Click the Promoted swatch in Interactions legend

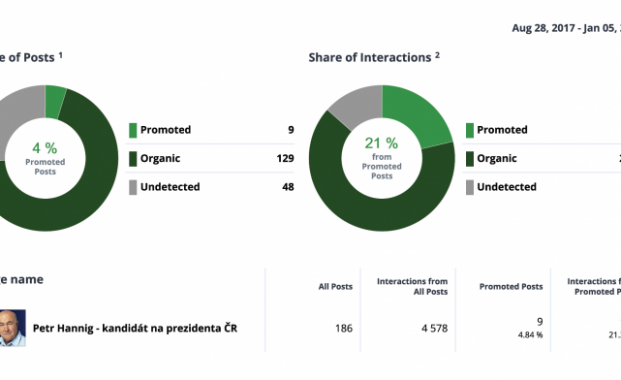pyautogui.click(x=470, y=130)
